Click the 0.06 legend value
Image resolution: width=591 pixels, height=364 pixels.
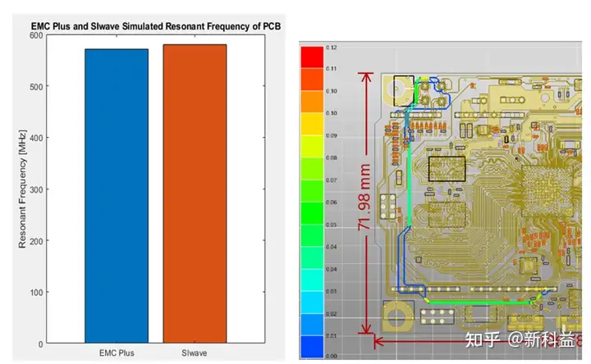(x=332, y=202)
